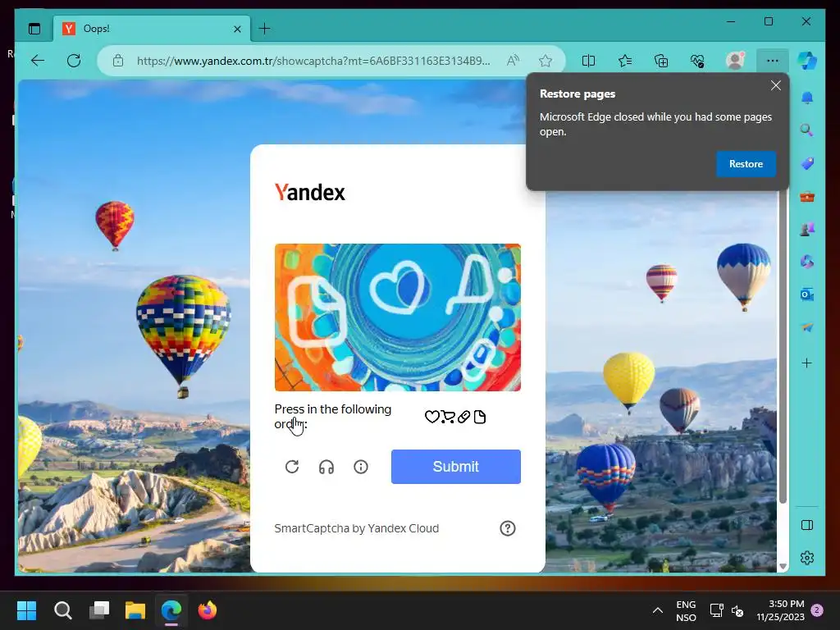Select the Oops! Yandex tab
The width and height of the screenshot is (840, 630).
152,29
